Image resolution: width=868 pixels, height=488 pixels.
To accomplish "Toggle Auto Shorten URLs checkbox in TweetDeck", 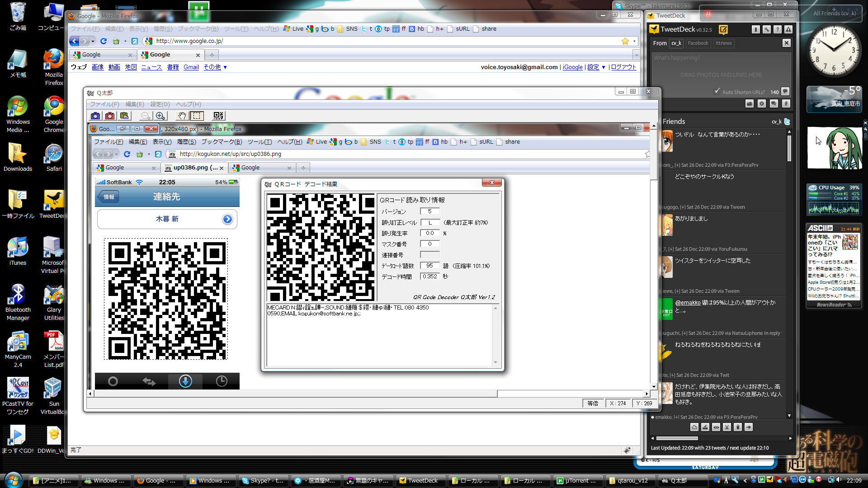I will click(x=717, y=91).
